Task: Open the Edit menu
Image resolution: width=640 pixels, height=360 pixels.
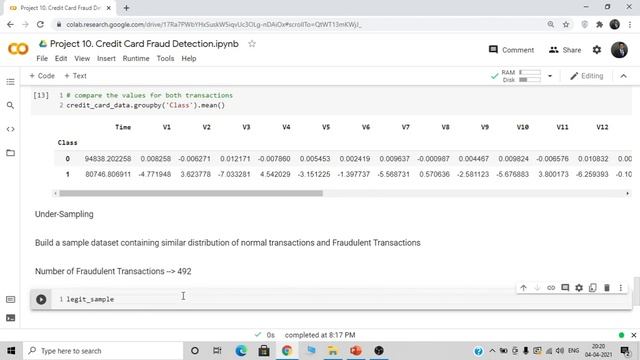Action: (x=61, y=58)
